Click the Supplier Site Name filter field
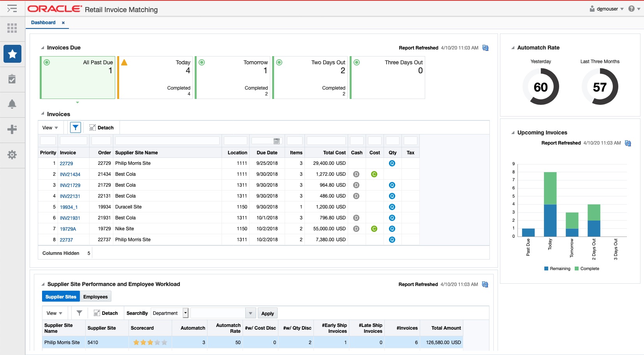This screenshot has width=644, height=355. tap(167, 141)
